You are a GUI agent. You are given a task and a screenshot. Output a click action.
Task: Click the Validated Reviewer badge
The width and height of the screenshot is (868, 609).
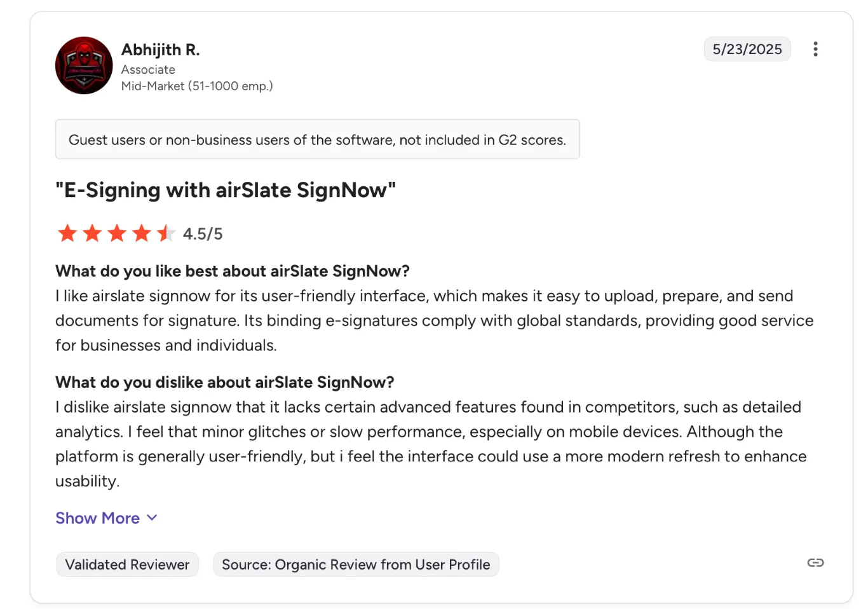click(126, 564)
